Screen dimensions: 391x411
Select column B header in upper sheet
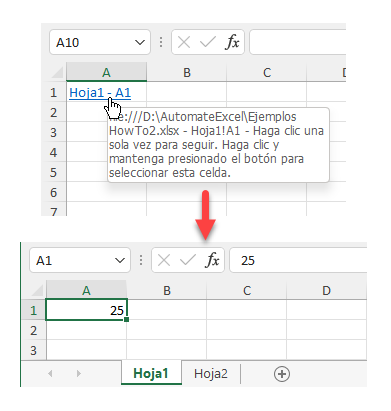pos(187,72)
